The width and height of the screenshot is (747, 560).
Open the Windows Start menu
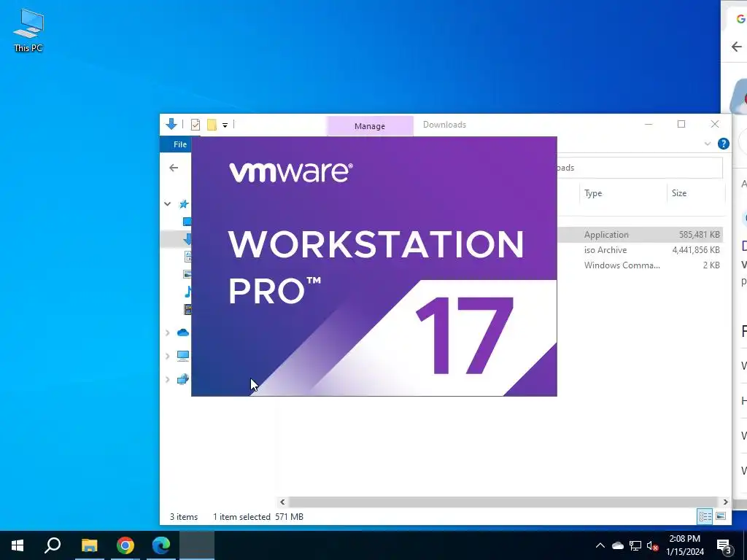pyautogui.click(x=18, y=545)
